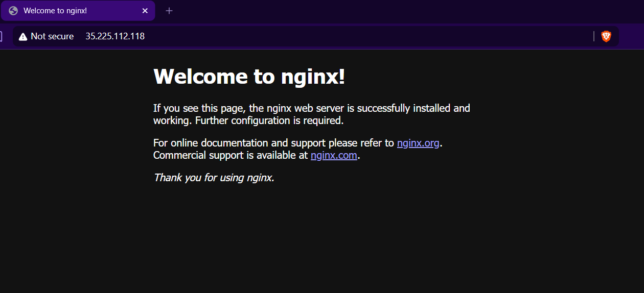Focus empty space inside the address bar
Screen dimensions: 644x293
(358, 36)
